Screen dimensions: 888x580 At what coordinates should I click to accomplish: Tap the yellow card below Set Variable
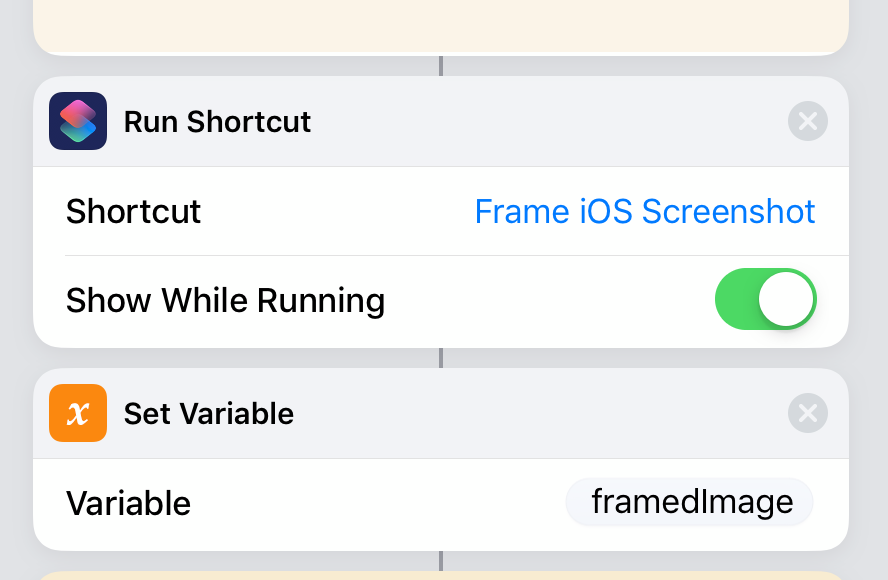coord(440,575)
